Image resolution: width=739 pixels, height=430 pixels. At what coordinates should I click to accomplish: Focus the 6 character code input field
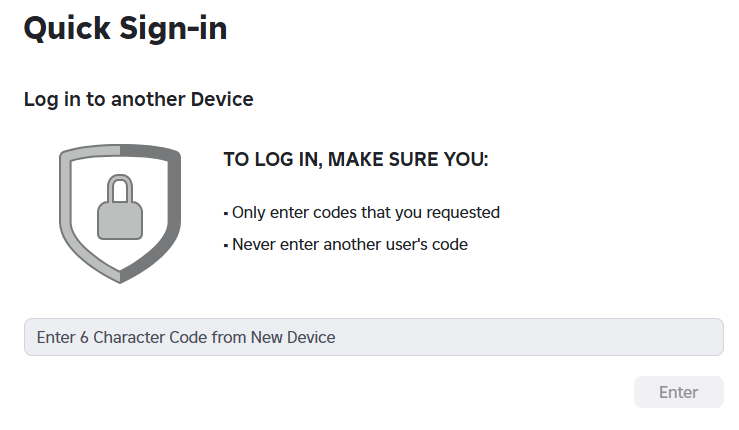[x=373, y=337]
